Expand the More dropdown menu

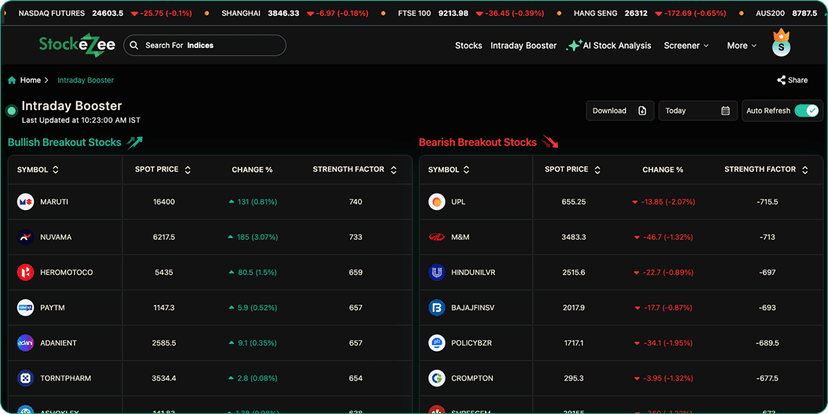(742, 46)
